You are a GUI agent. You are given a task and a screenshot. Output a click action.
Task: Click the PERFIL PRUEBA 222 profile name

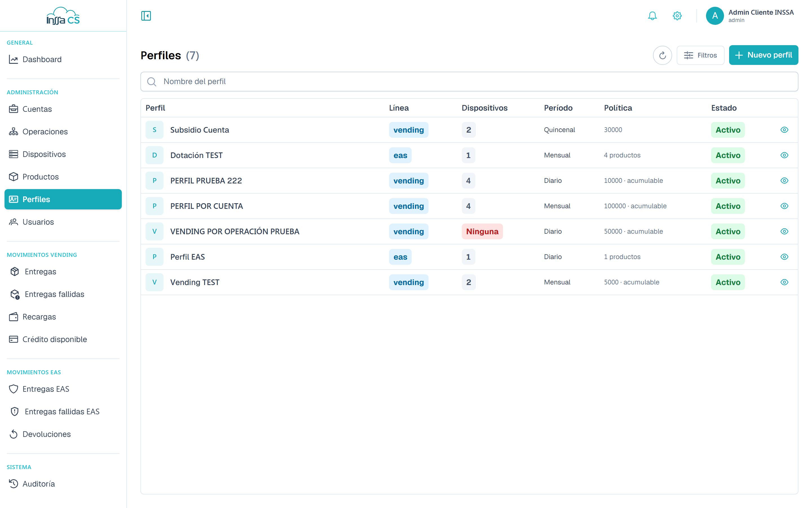click(206, 181)
